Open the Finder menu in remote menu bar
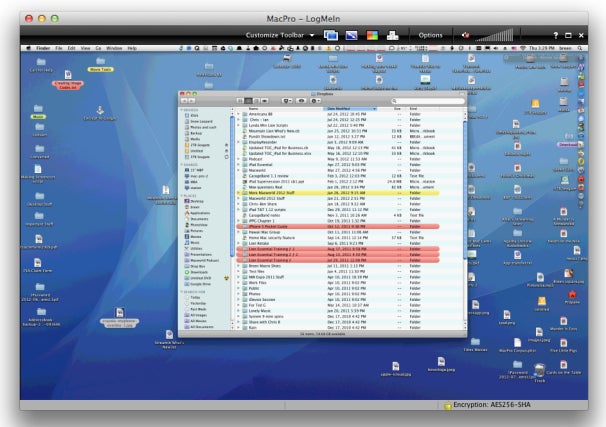Screen dimensions: 606x427 tap(43, 48)
